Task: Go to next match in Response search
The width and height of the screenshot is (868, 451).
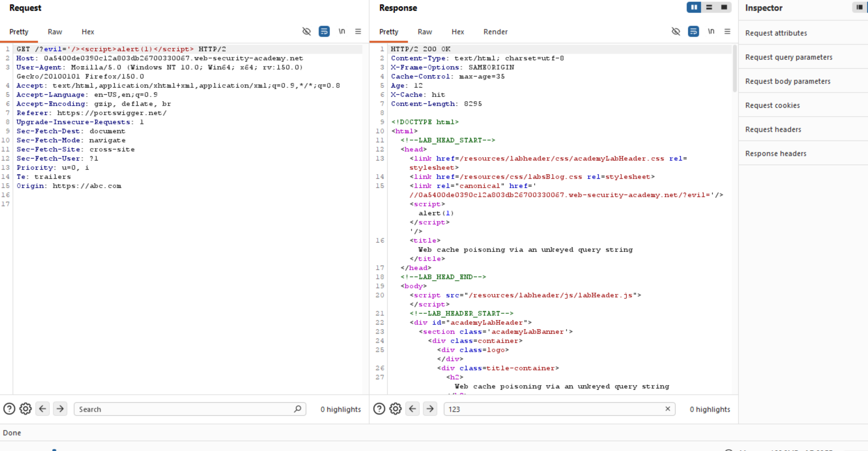Action: (430, 409)
